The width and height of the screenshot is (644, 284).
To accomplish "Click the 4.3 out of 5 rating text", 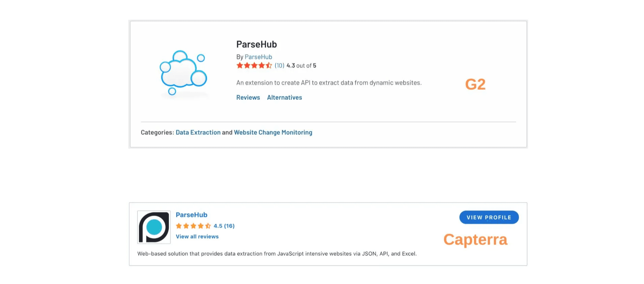I will (301, 65).
